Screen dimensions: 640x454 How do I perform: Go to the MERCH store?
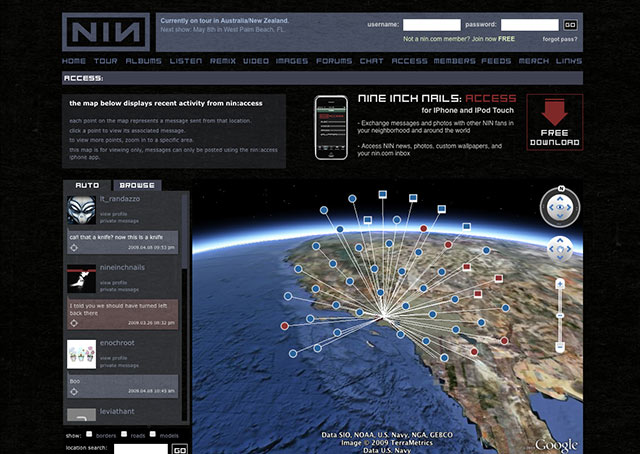534,61
